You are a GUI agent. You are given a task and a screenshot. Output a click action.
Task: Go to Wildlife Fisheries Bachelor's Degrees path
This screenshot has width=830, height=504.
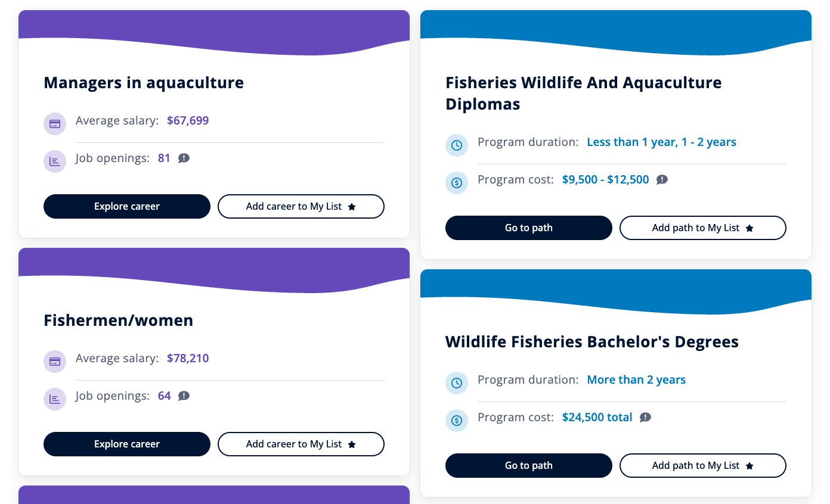pyautogui.click(x=529, y=466)
